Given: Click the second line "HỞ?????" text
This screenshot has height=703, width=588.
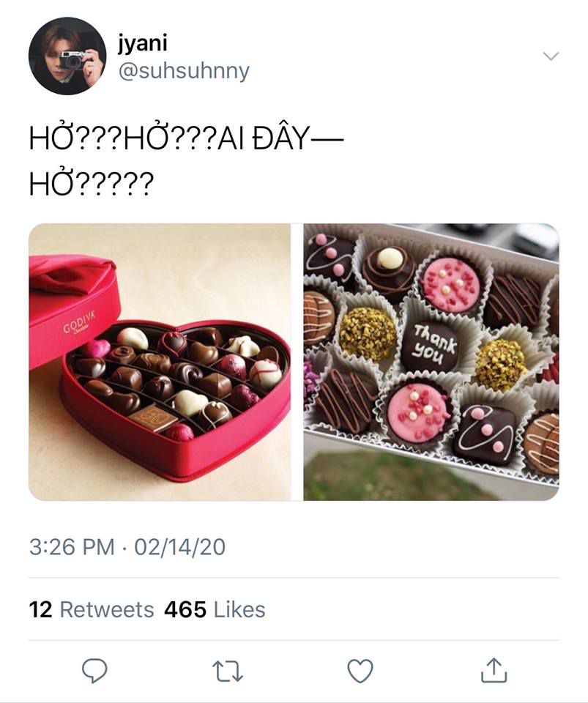Looking at the screenshot, I should click(x=92, y=185).
